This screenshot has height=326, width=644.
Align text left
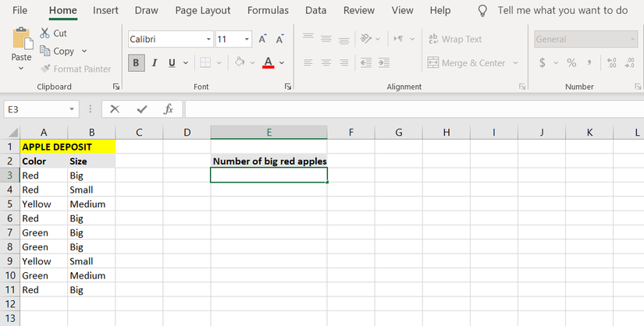pos(308,62)
